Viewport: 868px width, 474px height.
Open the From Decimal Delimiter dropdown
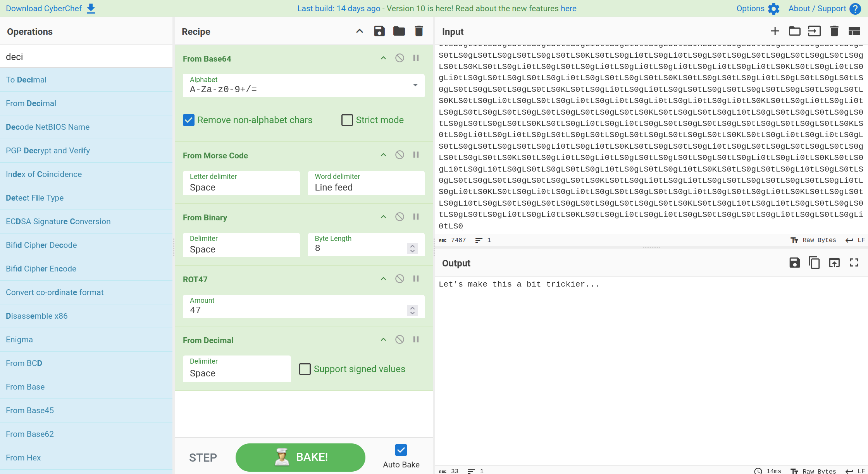pyautogui.click(x=237, y=369)
